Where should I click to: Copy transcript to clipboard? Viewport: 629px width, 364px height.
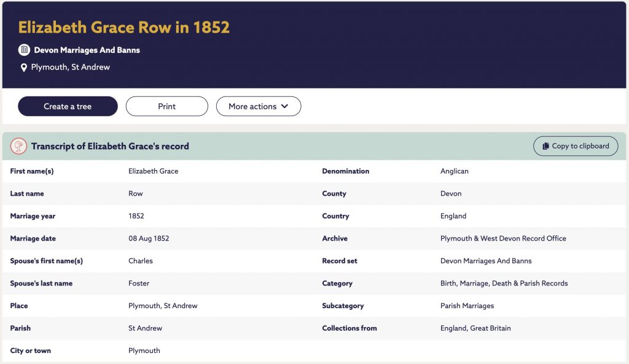[576, 146]
